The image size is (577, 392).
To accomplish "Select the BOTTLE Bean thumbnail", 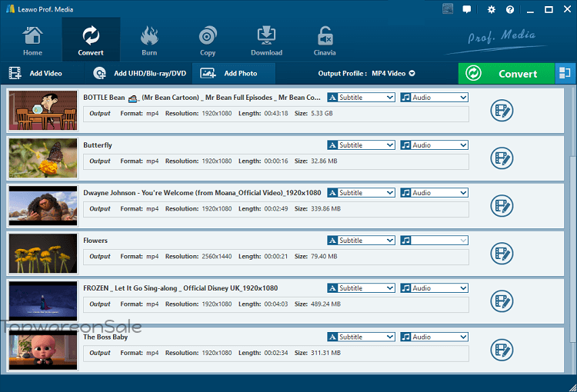I will pos(43,111).
